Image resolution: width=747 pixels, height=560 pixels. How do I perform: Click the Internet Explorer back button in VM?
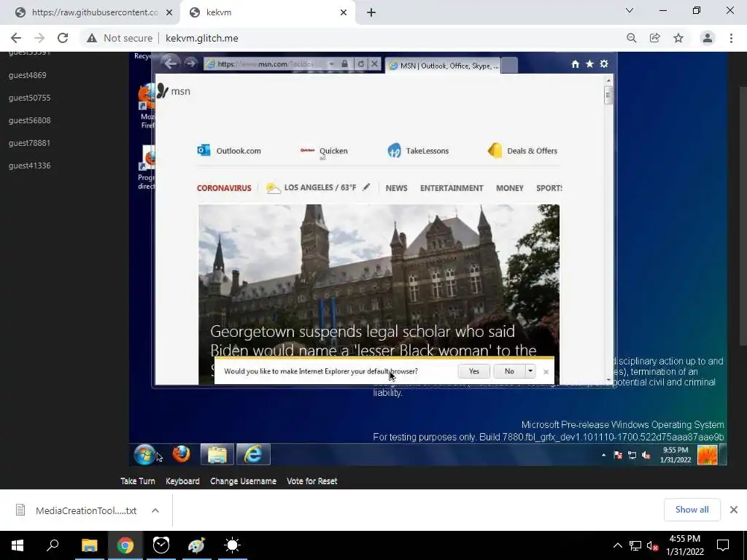click(169, 63)
